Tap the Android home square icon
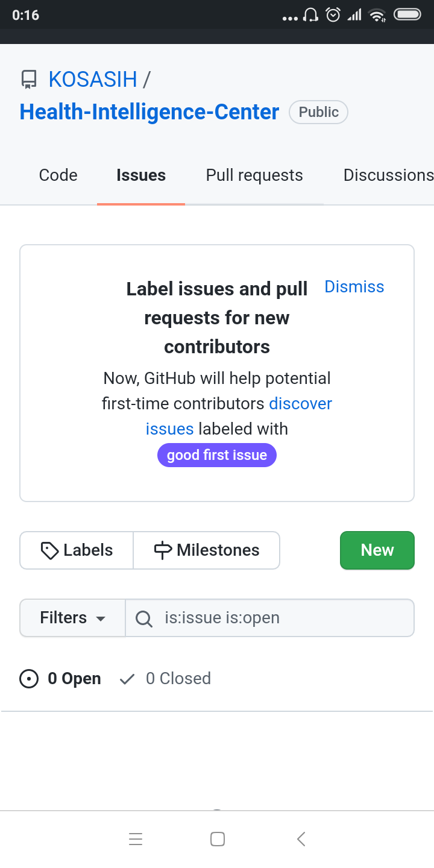Viewport: 434px width, 868px height. [218, 839]
